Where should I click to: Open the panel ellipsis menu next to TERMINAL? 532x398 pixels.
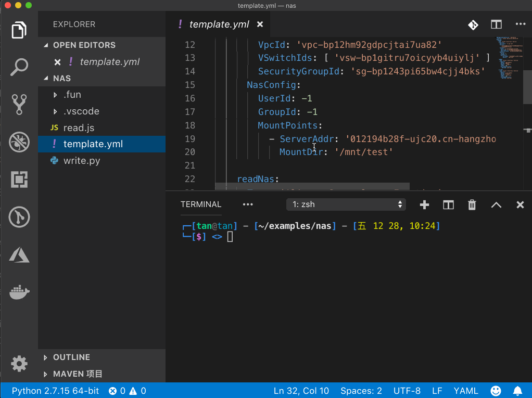pos(248,204)
